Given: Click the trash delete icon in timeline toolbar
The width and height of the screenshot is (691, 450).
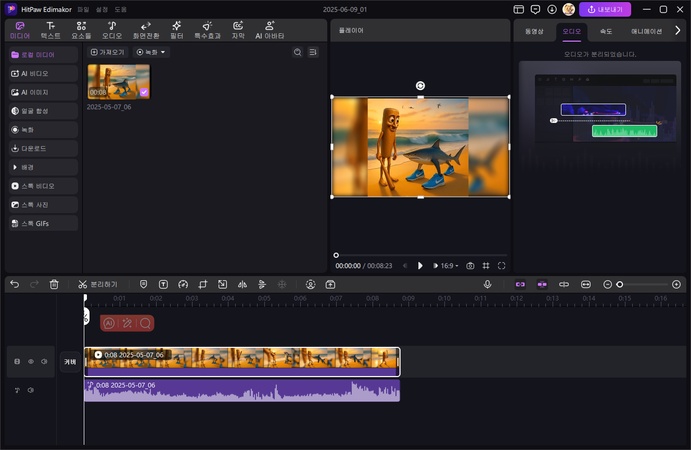Looking at the screenshot, I should click(x=54, y=285).
